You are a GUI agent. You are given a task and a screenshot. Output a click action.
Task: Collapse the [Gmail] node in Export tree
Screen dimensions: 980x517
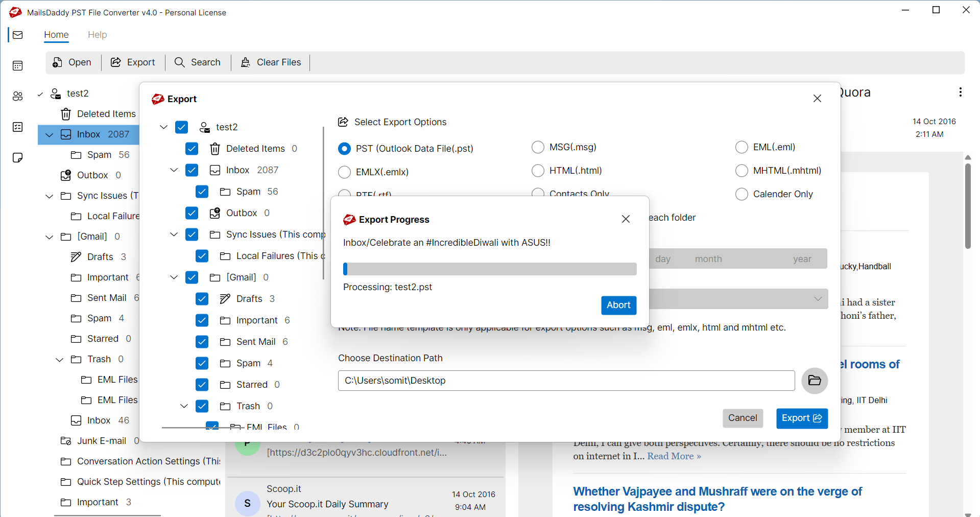[174, 277]
